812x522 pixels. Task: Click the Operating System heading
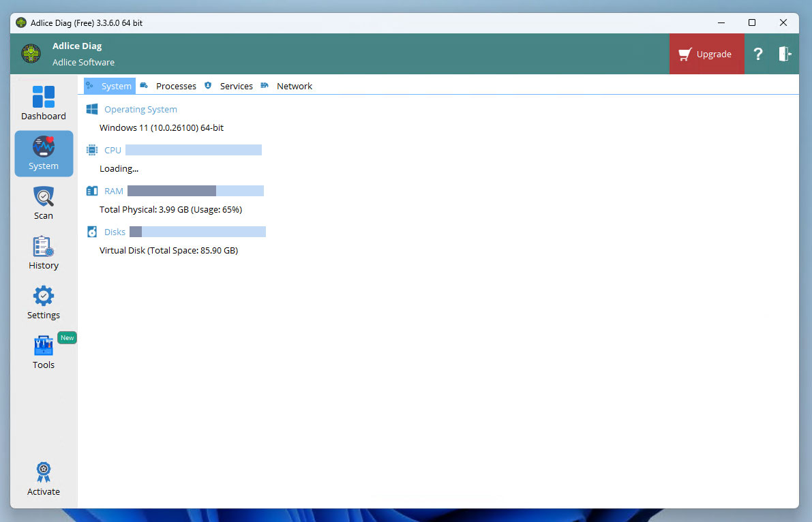[x=140, y=110]
